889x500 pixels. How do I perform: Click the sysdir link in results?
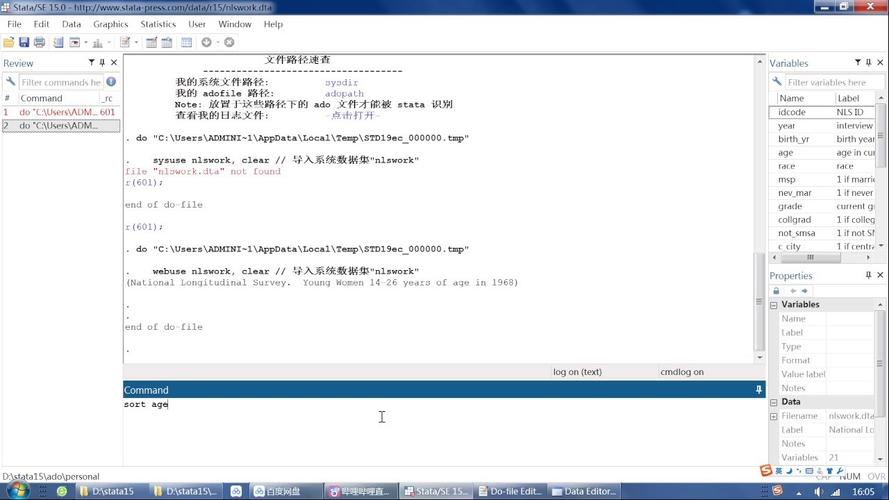coord(341,82)
